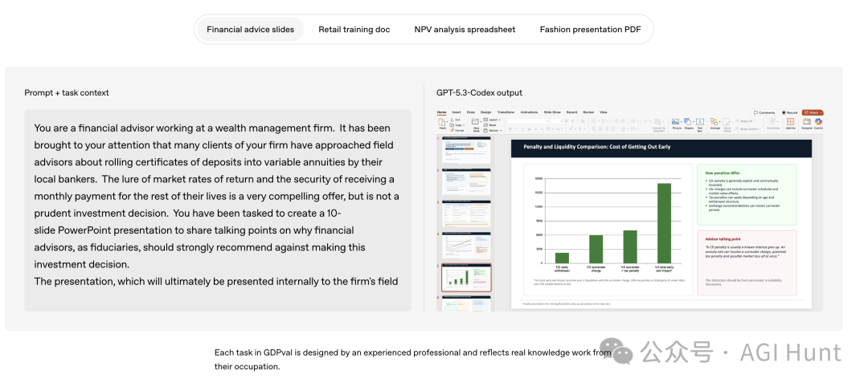The image size is (868, 387).
Task: Open the Home ribbon tab
Action: (x=442, y=112)
